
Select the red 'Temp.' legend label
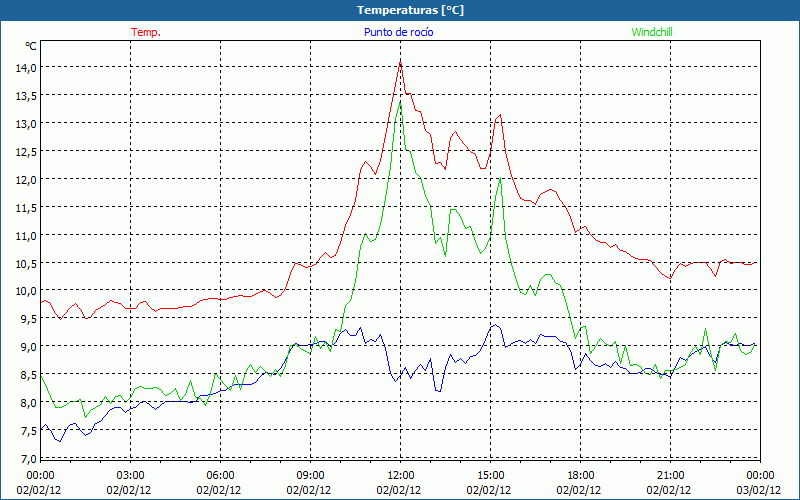tap(146, 32)
